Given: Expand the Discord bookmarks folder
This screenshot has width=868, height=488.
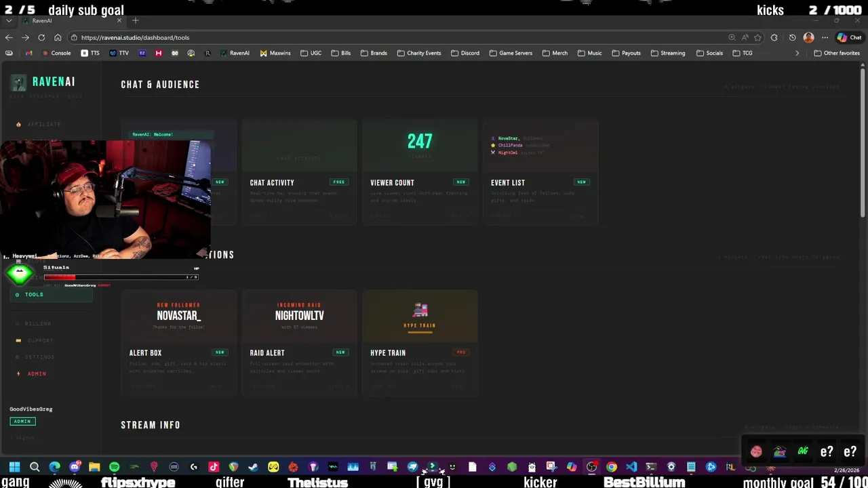Looking at the screenshot, I should pos(465,53).
